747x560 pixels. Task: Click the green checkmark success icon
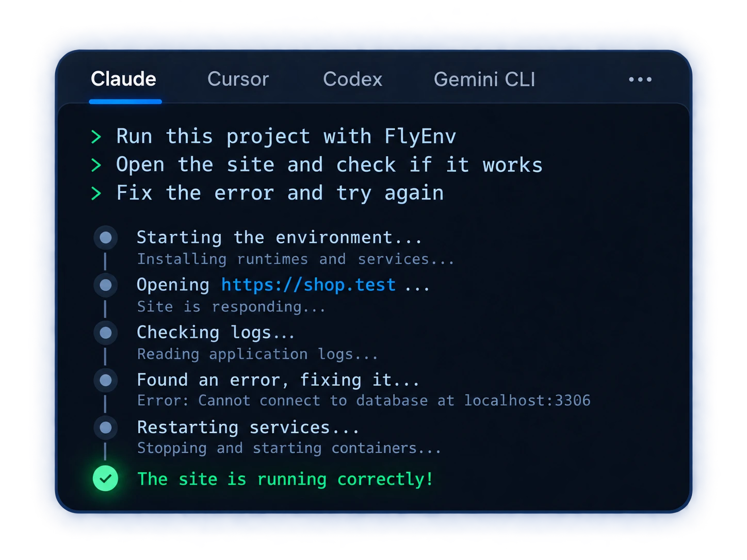pyautogui.click(x=106, y=479)
